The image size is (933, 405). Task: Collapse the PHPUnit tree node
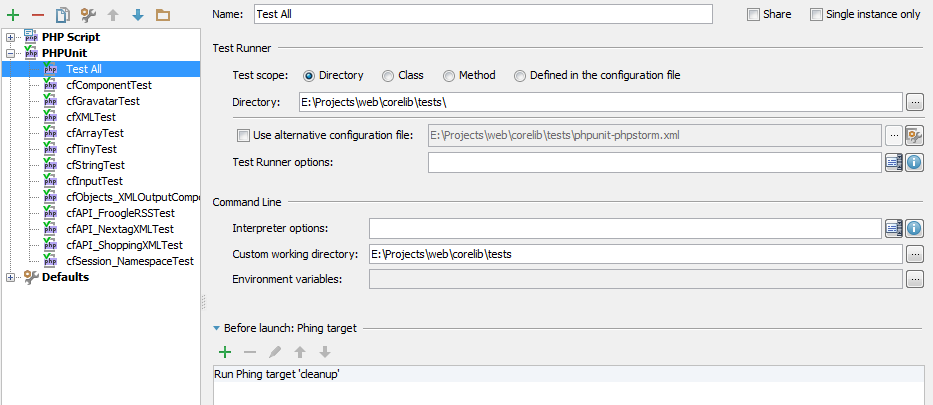(x=10, y=54)
